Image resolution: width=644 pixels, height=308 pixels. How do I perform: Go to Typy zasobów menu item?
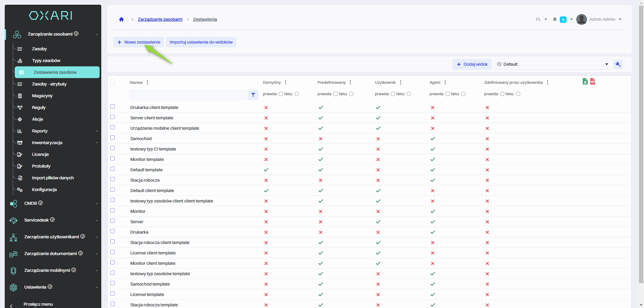[46, 61]
